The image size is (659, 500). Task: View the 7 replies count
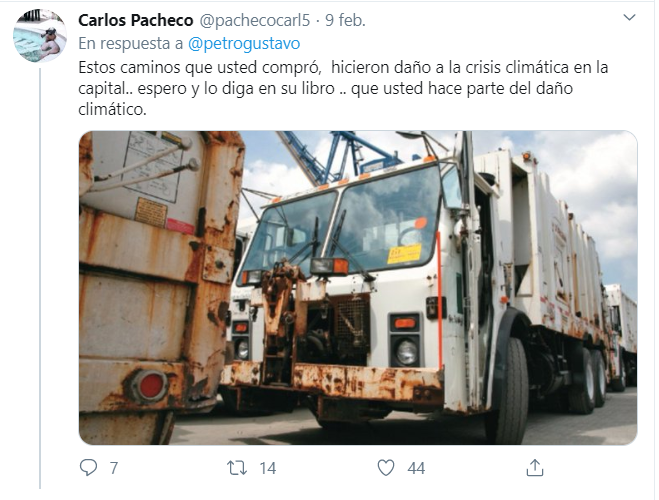pyautogui.click(x=113, y=468)
